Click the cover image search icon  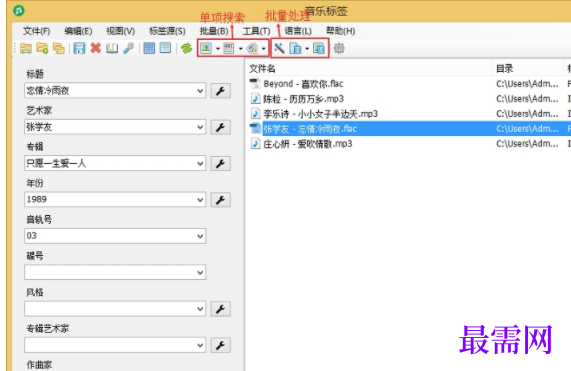click(206, 48)
